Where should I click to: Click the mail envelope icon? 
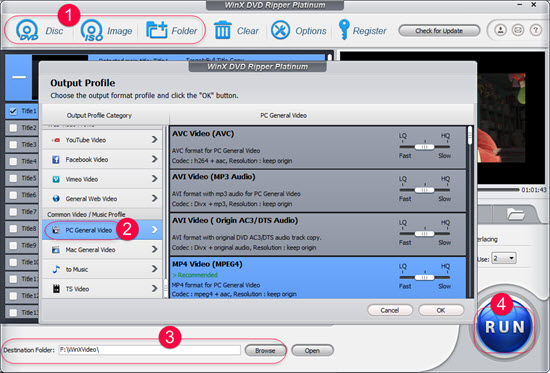pos(518,30)
